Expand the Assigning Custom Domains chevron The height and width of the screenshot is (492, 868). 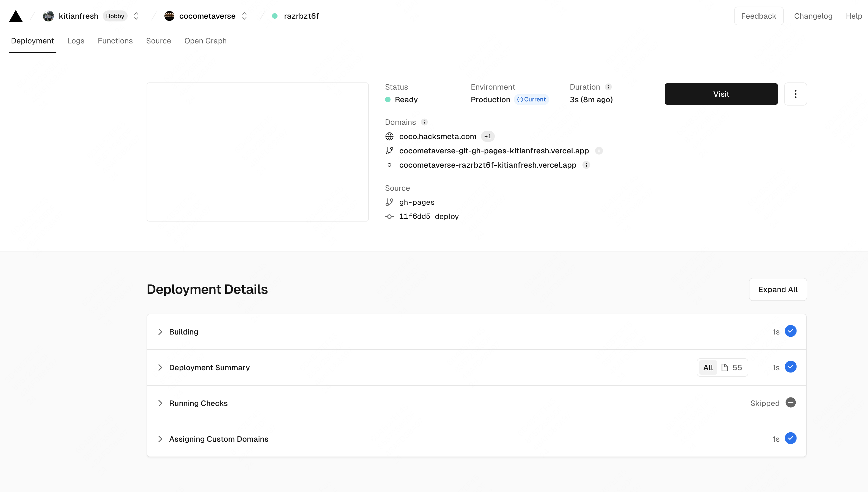click(160, 439)
